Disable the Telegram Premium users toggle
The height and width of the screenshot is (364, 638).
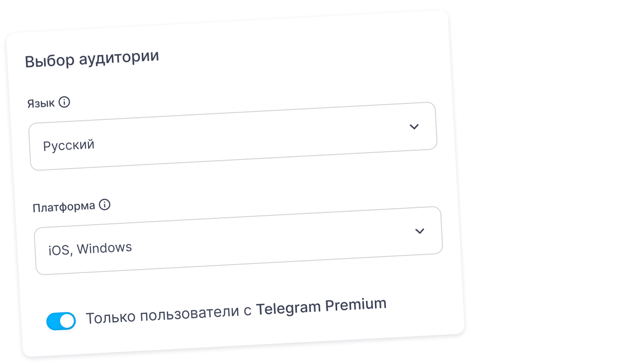(61, 321)
